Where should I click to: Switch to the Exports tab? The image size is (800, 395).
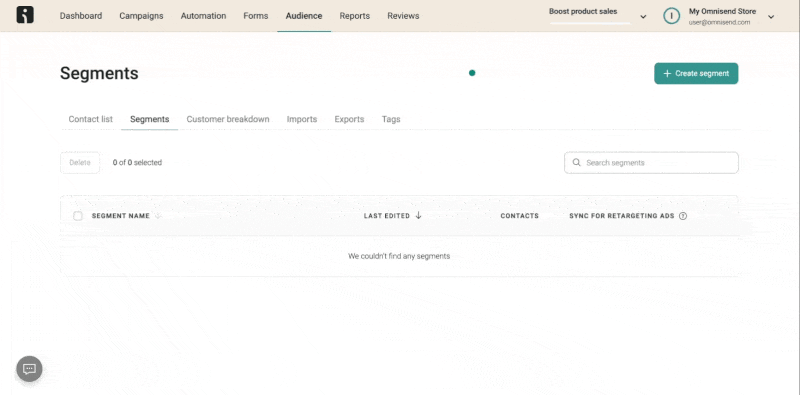(x=349, y=119)
